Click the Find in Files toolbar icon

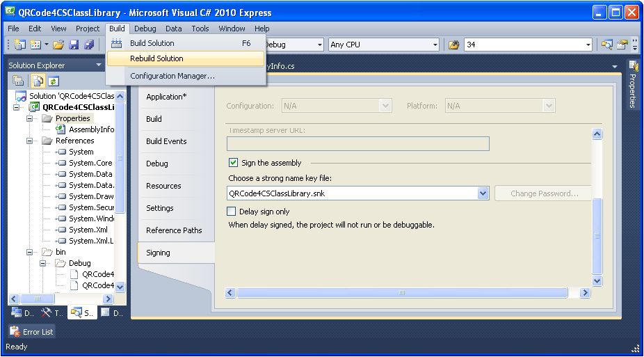click(453, 45)
